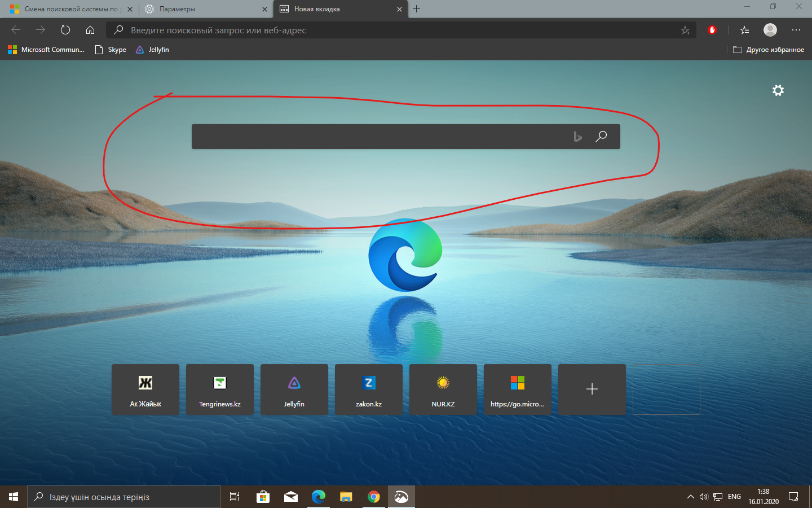Open the red ad-blocker extension icon
The width and height of the screenshot is (812, 508).
coord(712,30)
